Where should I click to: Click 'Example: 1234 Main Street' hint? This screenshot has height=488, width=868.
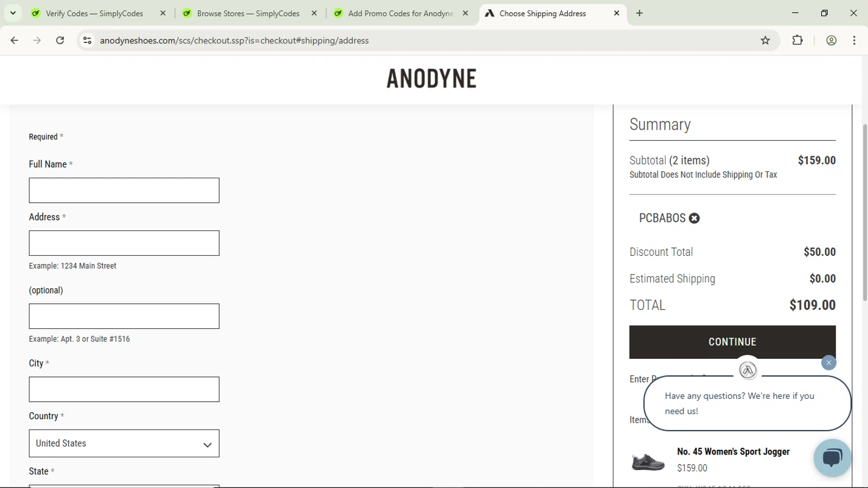(x=72, y=266)
